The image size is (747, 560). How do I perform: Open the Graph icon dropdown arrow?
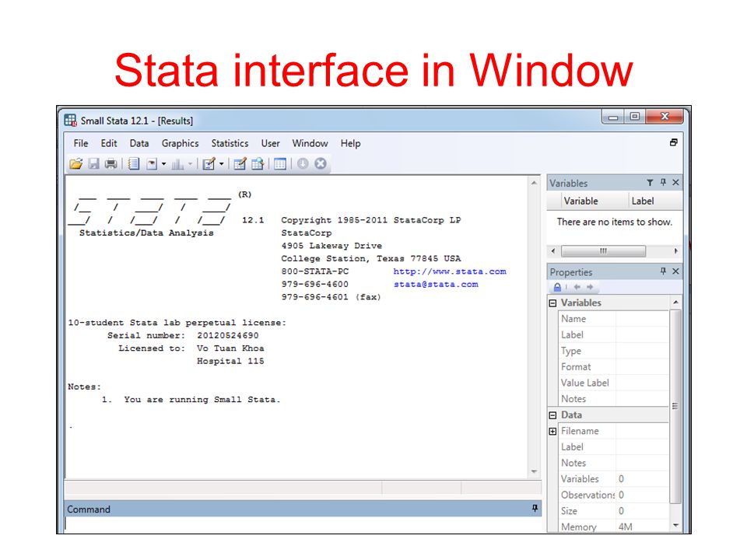tap(190, 164)
